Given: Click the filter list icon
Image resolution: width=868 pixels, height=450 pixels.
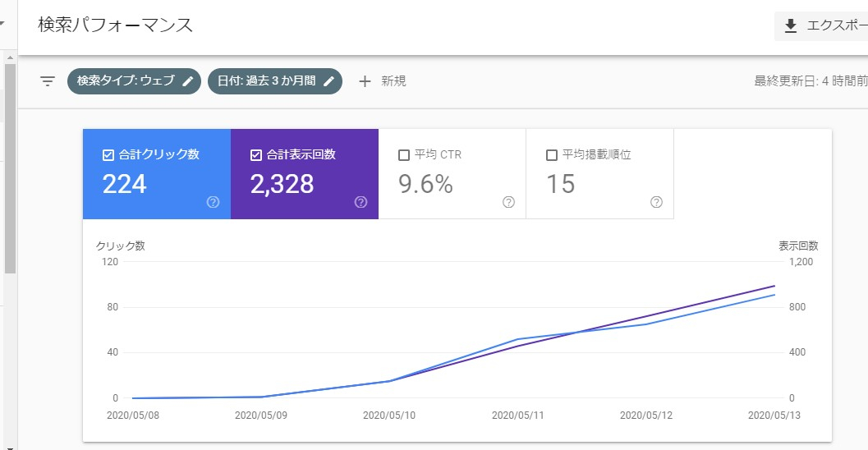Looking at the screenshot, I should pyautogui.click(x=48, y=81).
